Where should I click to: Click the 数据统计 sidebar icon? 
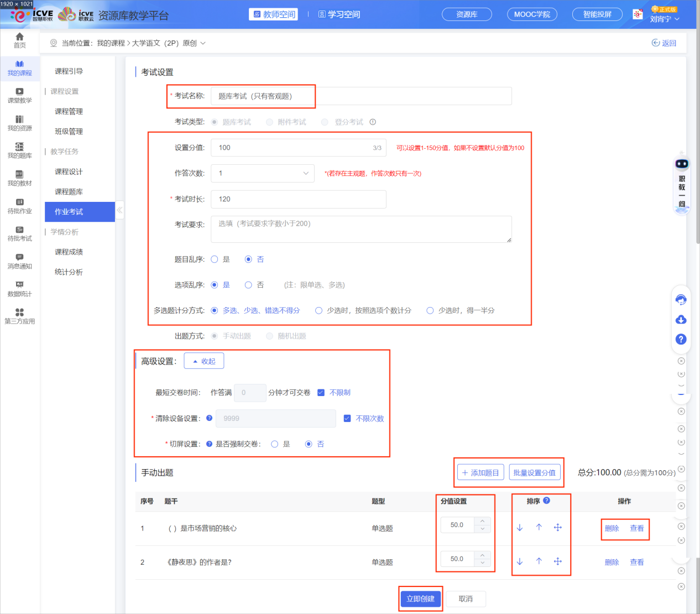point(19,288)
